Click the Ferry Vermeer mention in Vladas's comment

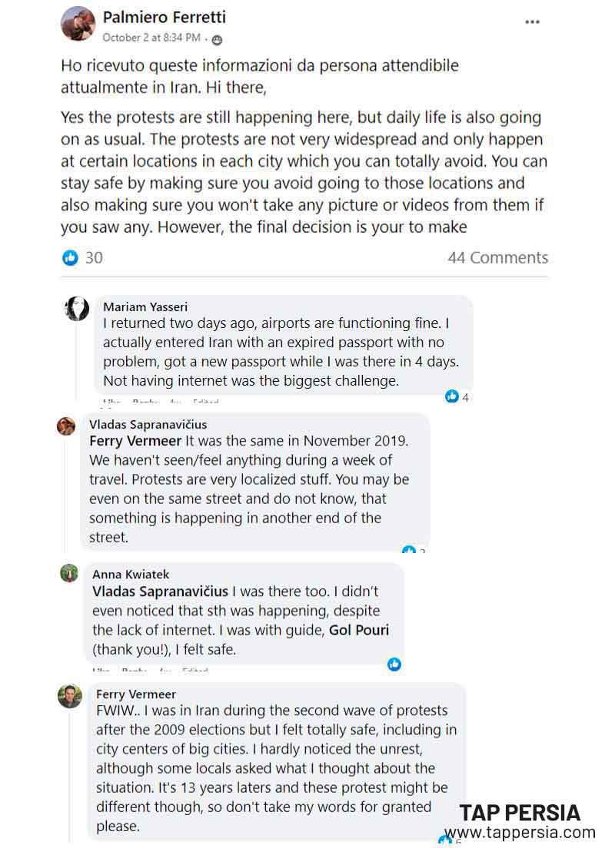coord(135,441)
